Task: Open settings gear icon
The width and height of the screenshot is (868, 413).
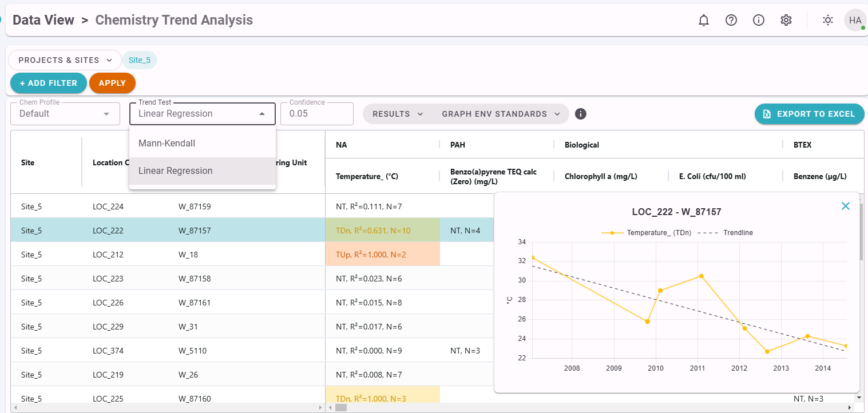Action: pyautogui.click(x=786, y=20)
